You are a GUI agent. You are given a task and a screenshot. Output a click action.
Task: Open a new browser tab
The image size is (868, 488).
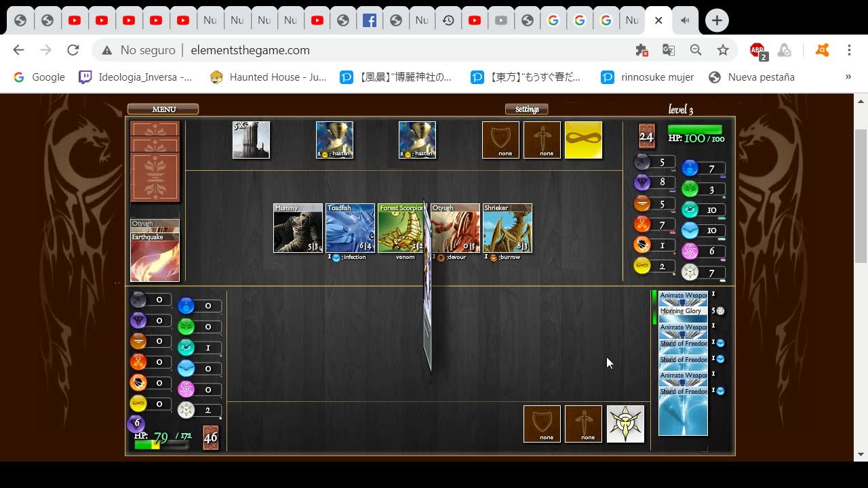click(717, 20)
